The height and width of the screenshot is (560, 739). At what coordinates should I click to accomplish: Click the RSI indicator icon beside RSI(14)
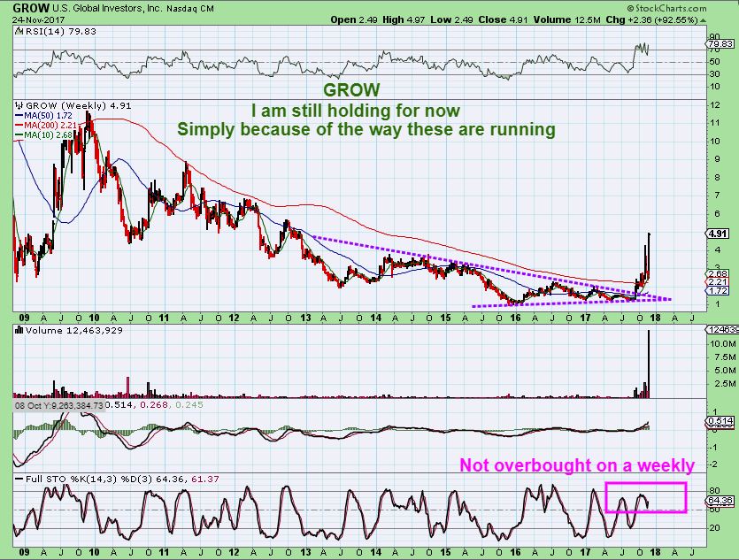[19, 32]
